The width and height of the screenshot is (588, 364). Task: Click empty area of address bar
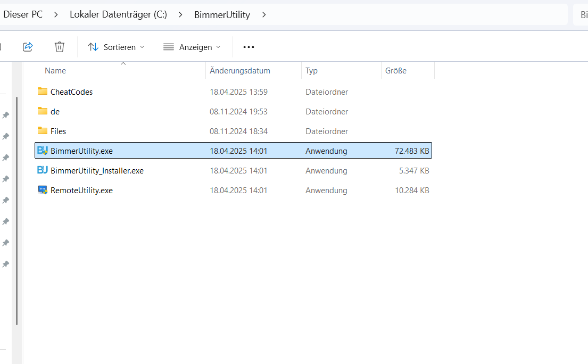(415, 14)
